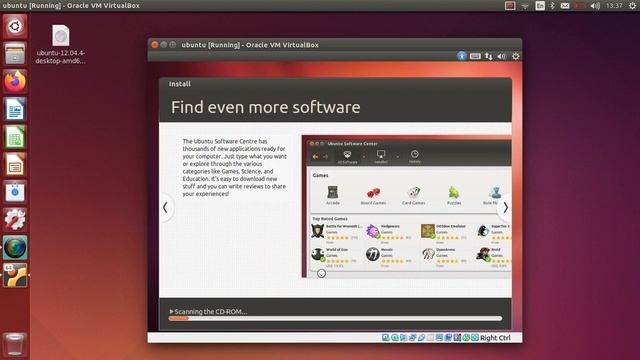Click the VirtualBox hard disk activity indicator
640x360 pixels.
point(385,338)
